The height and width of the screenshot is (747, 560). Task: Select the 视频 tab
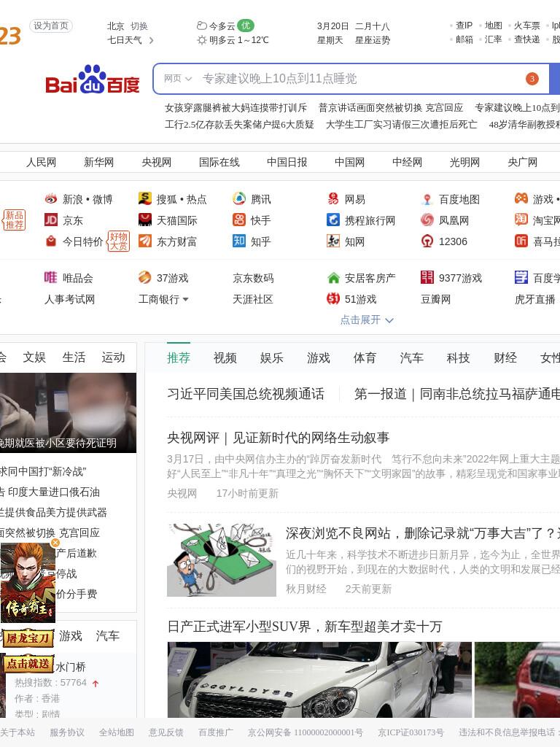(225, 357)
